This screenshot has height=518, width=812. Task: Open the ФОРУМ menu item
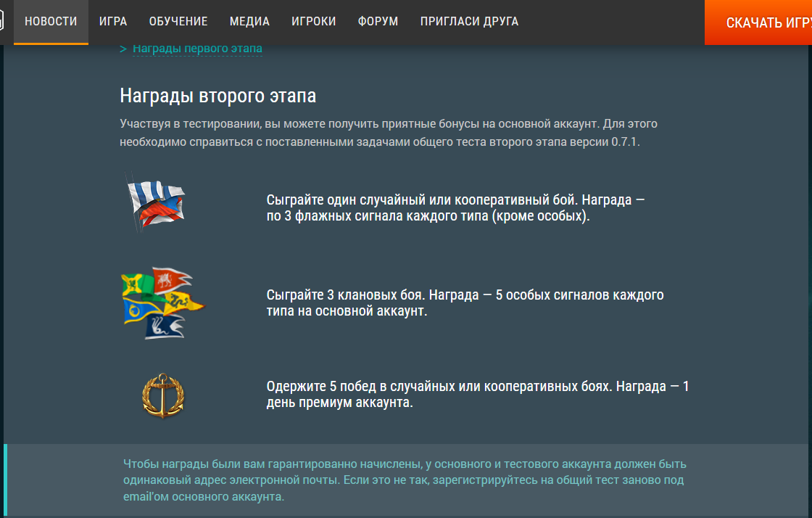(x=378, y=22)
